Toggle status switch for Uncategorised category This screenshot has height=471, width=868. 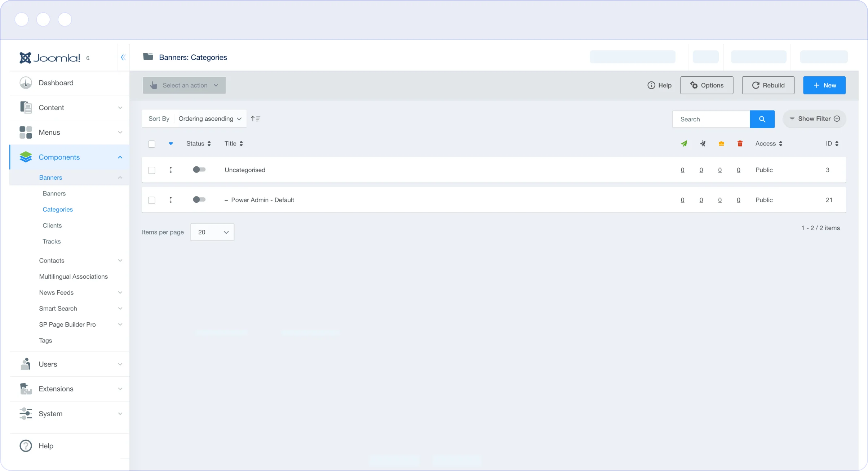click(199, 170)
